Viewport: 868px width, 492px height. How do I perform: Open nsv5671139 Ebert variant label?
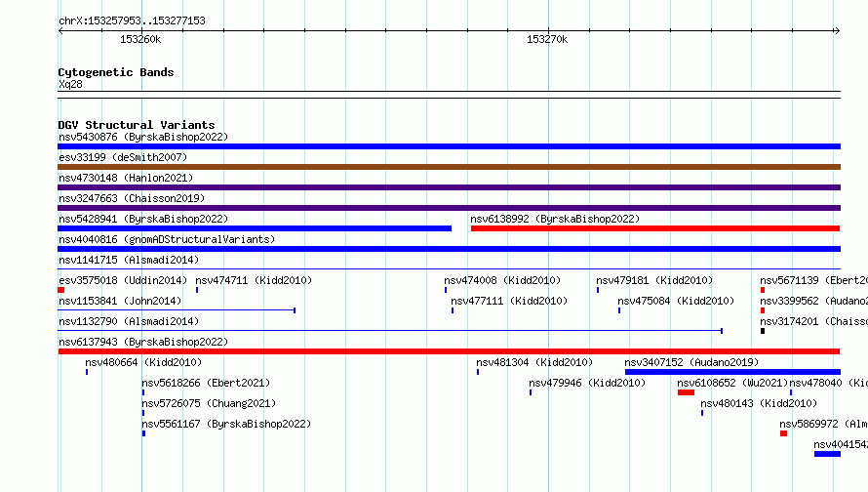pos(813,280)
